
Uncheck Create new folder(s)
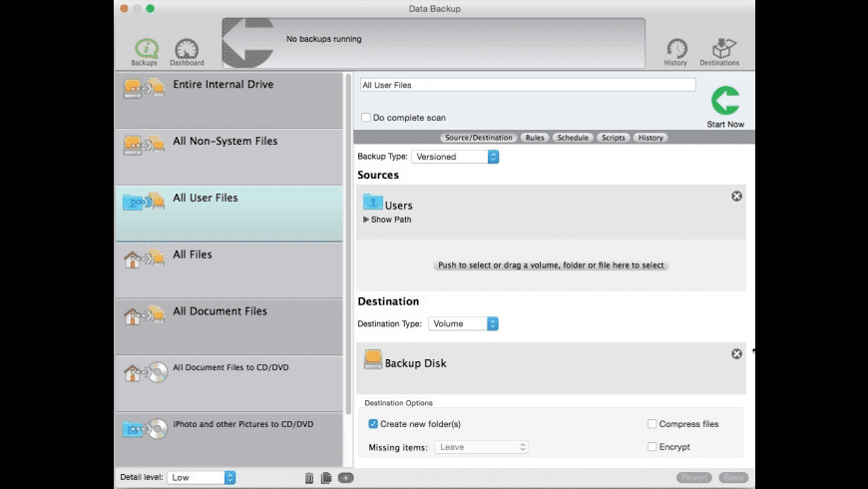tap(373, 424)
